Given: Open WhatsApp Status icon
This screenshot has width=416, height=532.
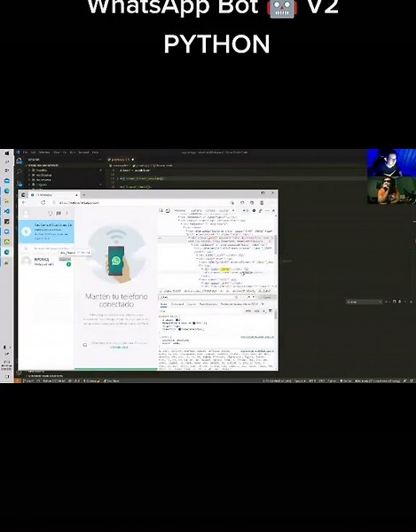Looking at the screenshot, I should (51, 213).
